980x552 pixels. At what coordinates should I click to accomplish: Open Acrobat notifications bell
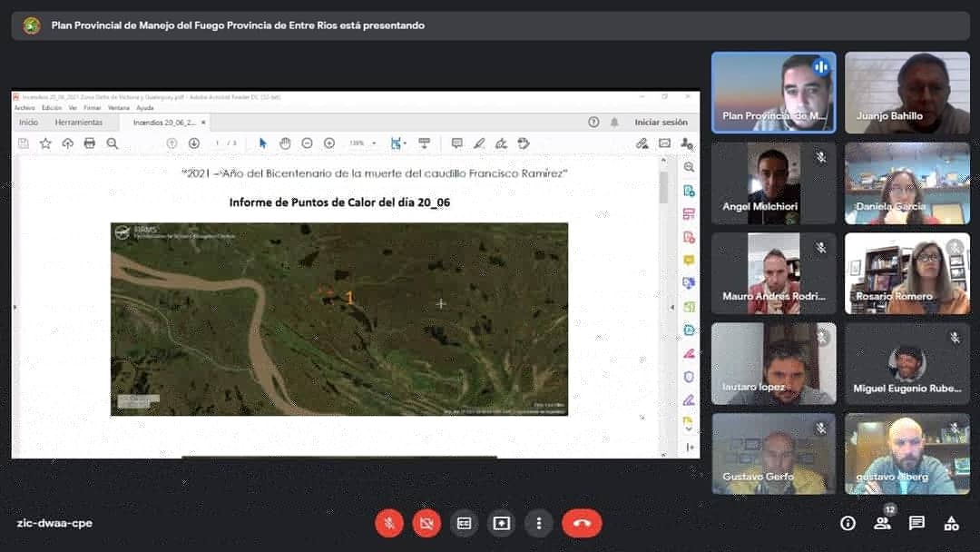614,123
